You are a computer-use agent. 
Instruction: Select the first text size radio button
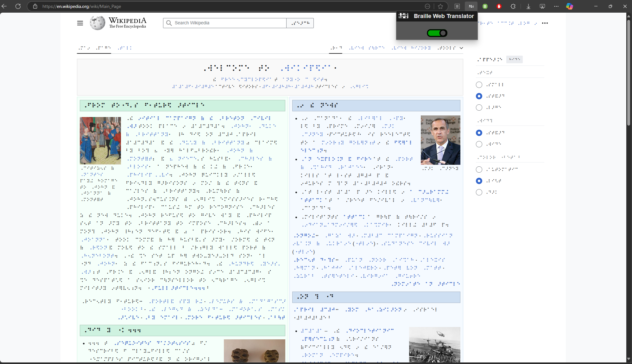click(x=479, y=85)
